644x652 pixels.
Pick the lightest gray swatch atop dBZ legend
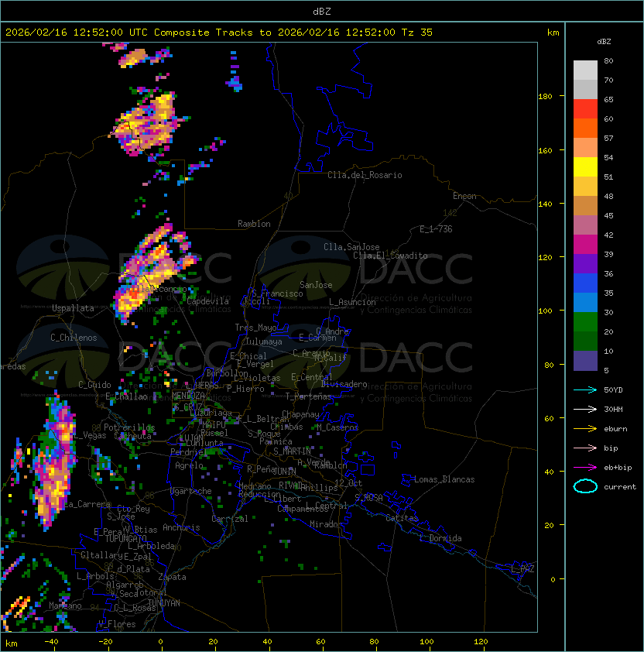(585, 70)
